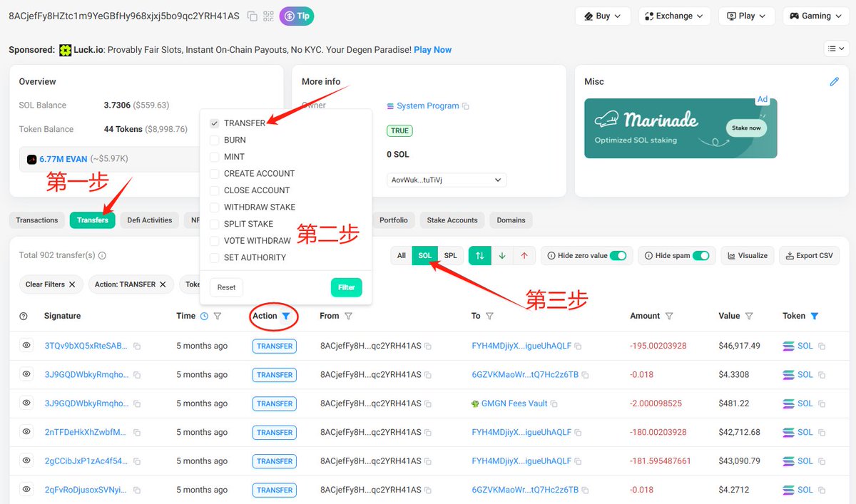Toggle time format clock icon in Time column

[205, 316]
